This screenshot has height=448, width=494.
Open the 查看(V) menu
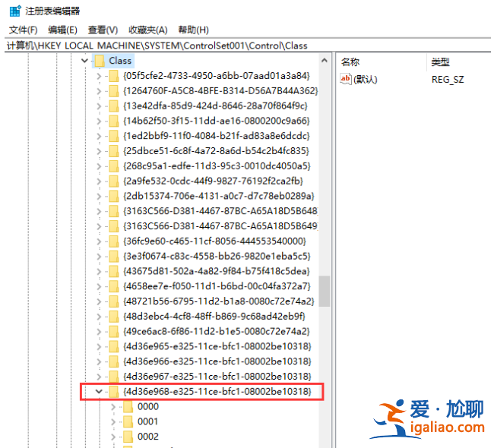[103, 30]
